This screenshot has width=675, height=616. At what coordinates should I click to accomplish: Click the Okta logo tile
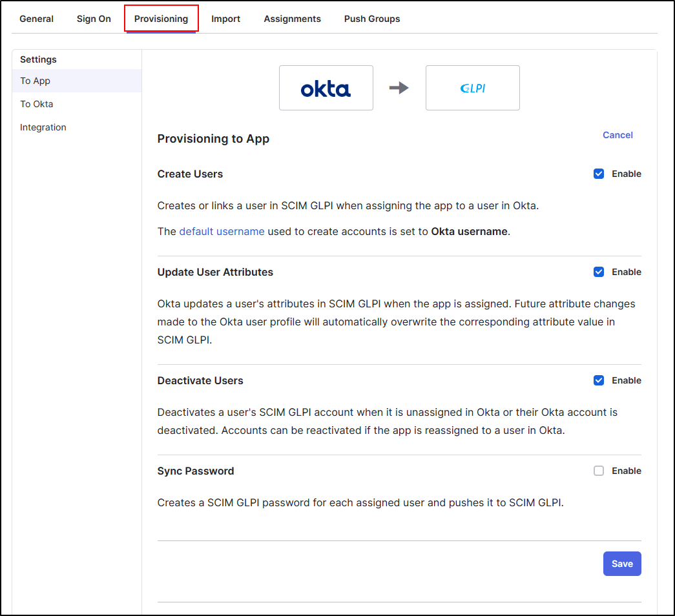coord(326,88)
